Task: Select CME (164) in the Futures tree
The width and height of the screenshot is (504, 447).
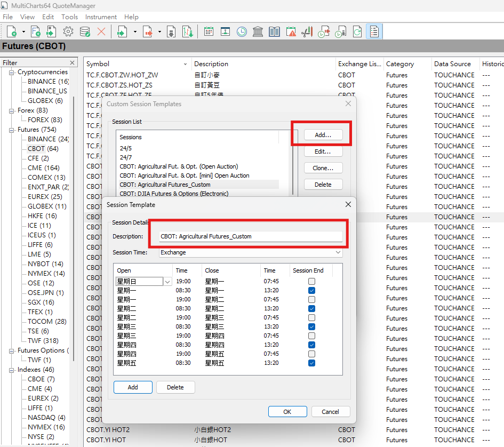Action: 43,168
